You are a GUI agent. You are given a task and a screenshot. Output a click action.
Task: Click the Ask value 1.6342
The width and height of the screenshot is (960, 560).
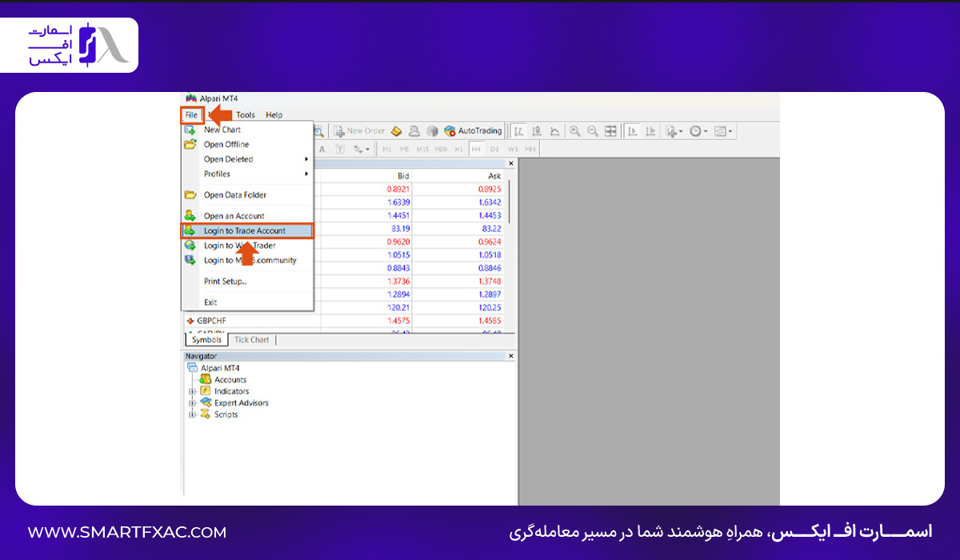[489, 203]
